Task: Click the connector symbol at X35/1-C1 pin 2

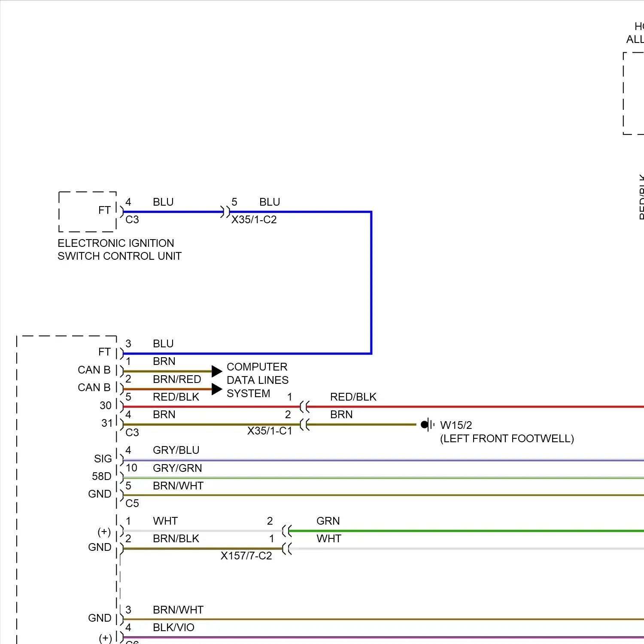Action: 304,425
